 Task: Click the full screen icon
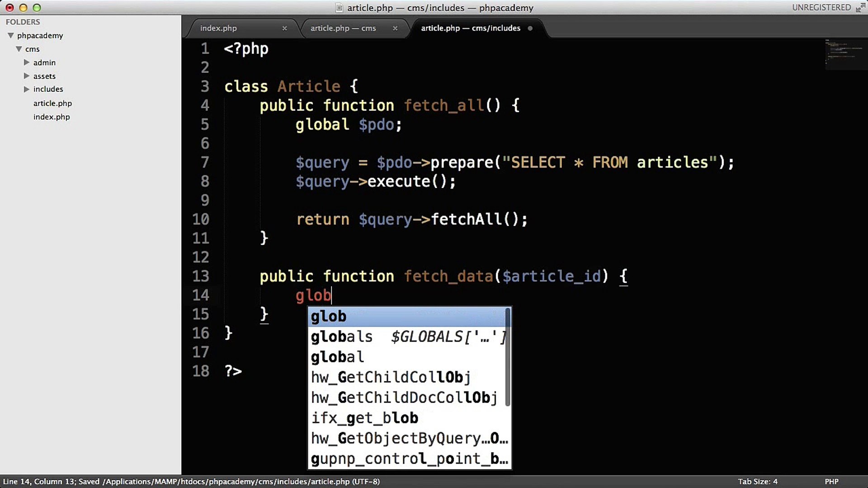pos(860,8)
